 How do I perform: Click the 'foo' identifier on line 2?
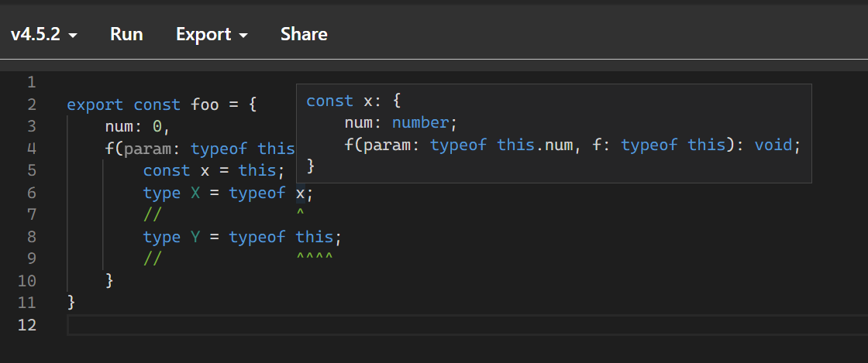tap(205, 104)
